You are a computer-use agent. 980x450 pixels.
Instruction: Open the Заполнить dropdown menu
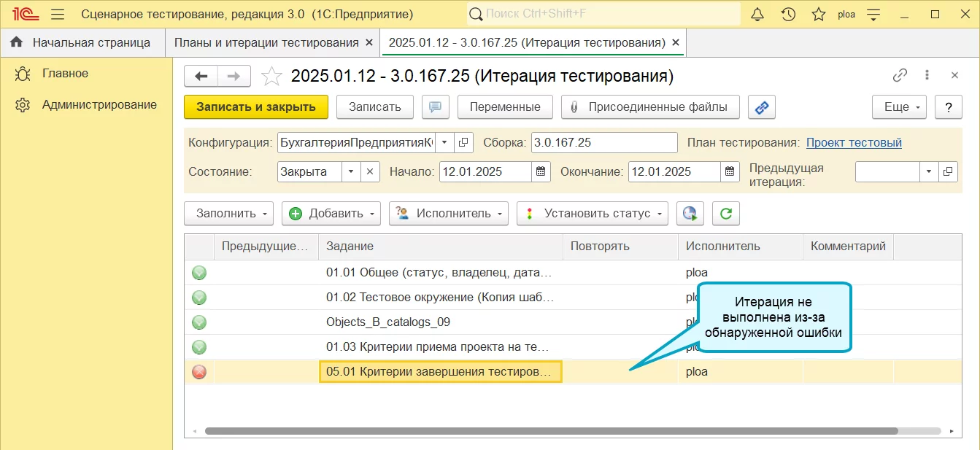pyautogui.click(x=228, y=214)
